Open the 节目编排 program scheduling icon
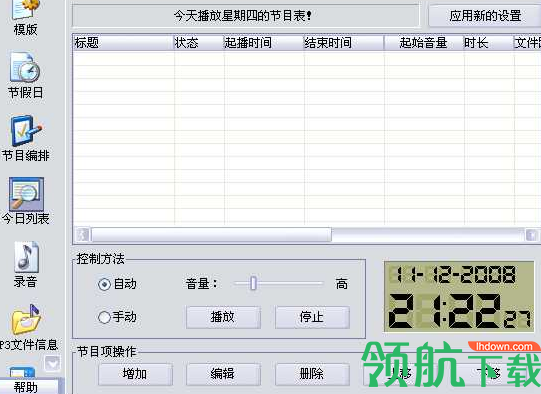Viewport: 541px width, 394px height. tap(26, 131)
